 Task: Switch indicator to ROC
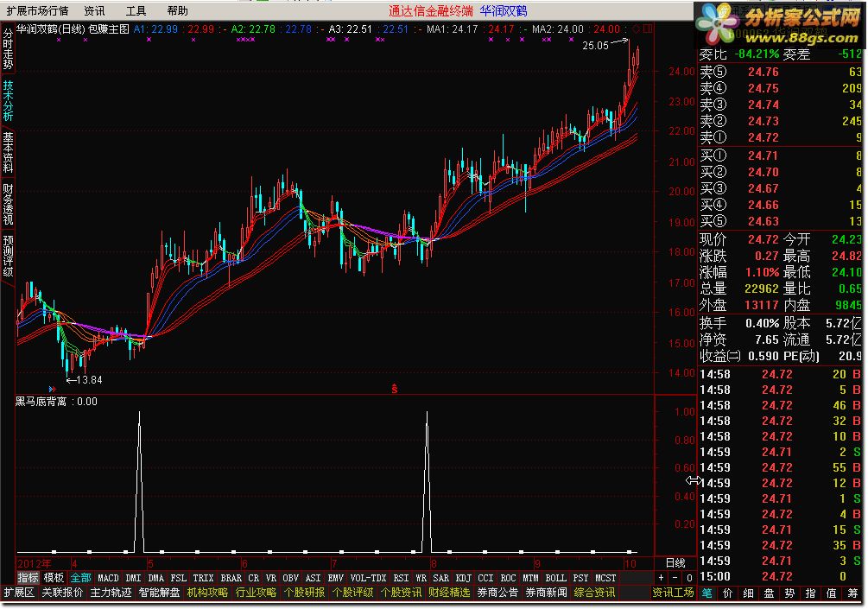pos(508,577)
